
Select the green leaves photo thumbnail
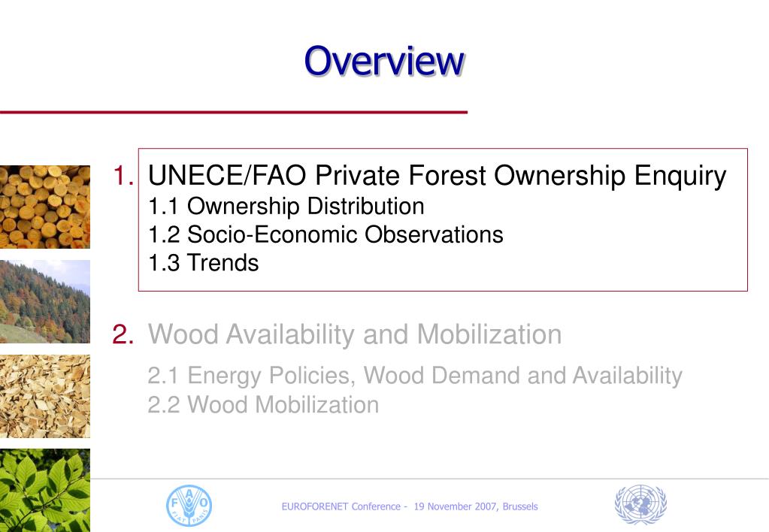pos(45,491)
